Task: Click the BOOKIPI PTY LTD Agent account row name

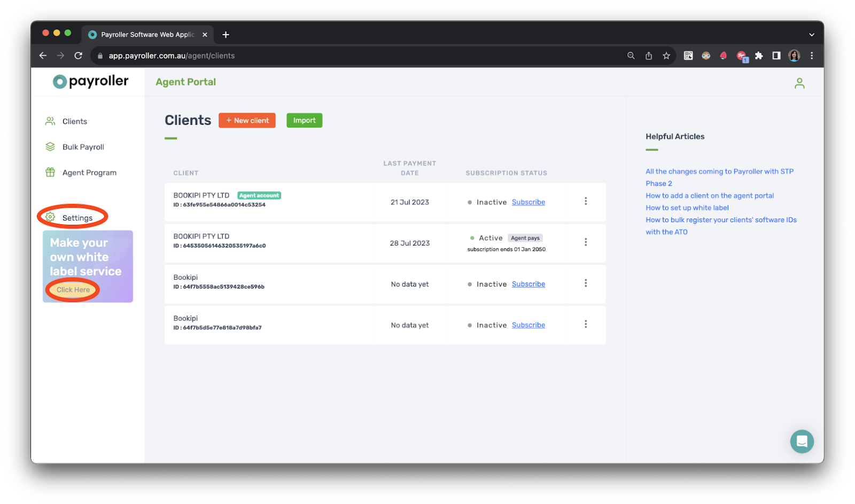Action: click(201, 196)
